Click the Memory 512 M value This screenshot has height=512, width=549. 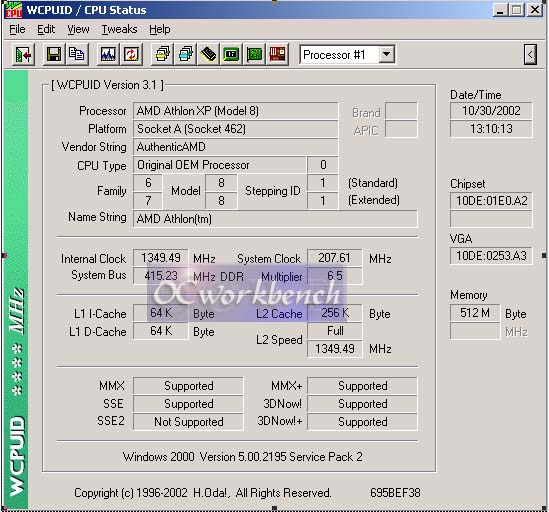(475, 313)
